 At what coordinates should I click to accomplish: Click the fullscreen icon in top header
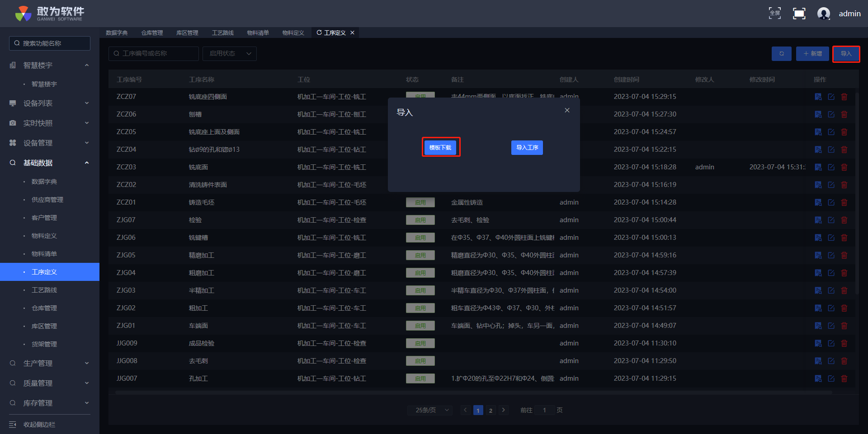[799, 14]
